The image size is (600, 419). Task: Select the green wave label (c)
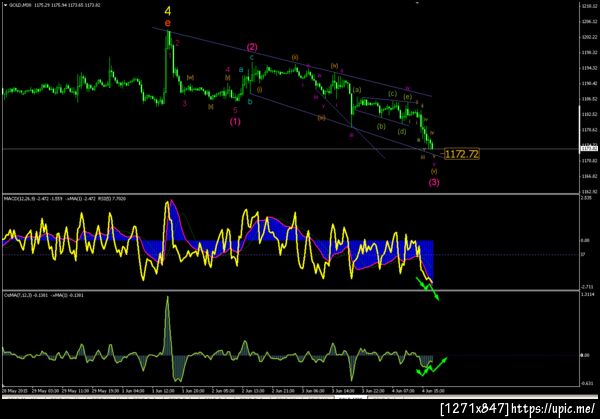392,93
